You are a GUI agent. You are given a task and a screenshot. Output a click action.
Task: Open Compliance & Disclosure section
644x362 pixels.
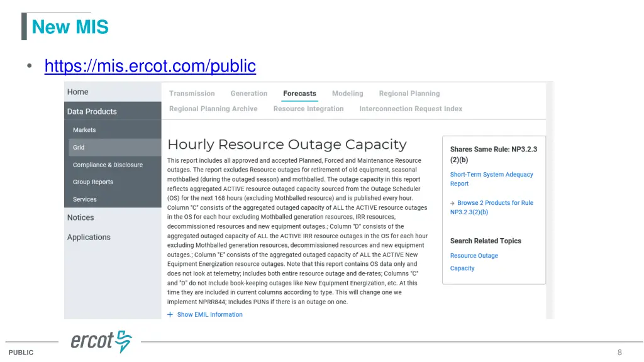108,165
